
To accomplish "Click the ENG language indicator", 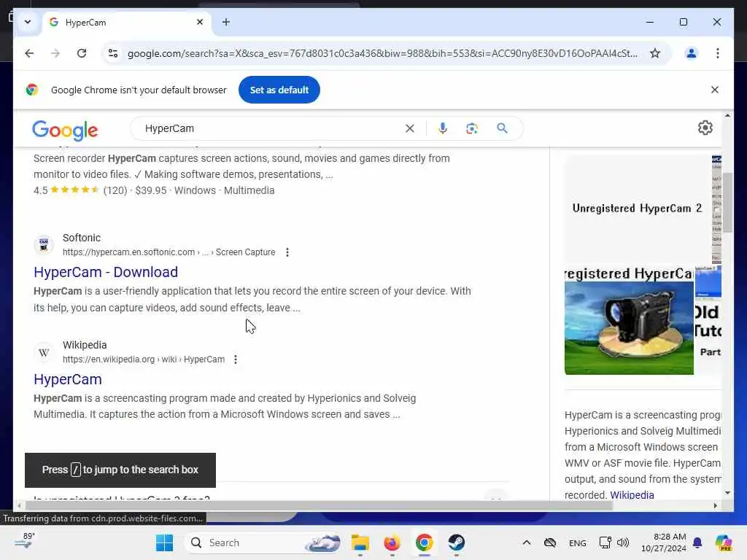I will [578, 542].
